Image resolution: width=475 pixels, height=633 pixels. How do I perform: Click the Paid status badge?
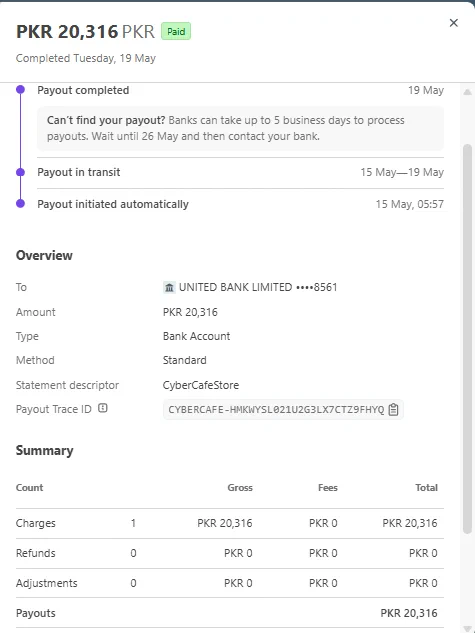176,31
